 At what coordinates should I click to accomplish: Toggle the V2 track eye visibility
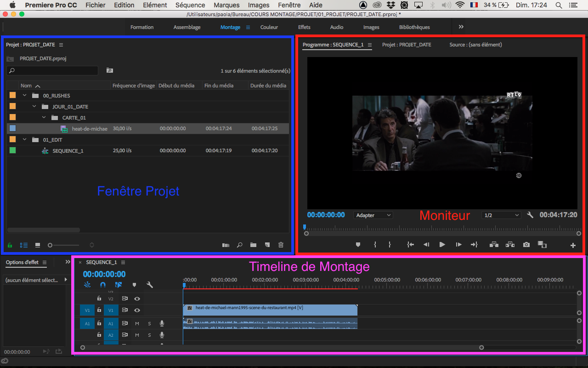[x=137, y=299]
